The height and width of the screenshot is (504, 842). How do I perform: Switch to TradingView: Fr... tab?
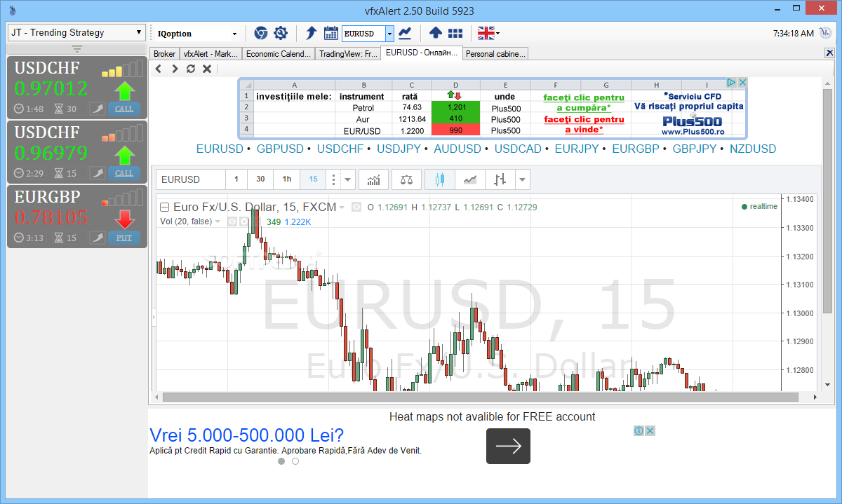(348, 53)
